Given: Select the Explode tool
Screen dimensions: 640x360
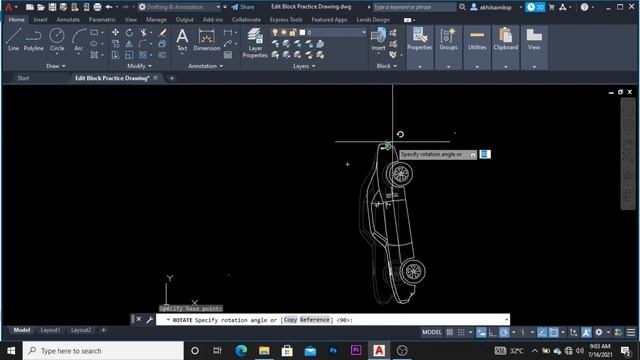Looking at the screenshot, I should pyautogui.click(x=162, y=44).
